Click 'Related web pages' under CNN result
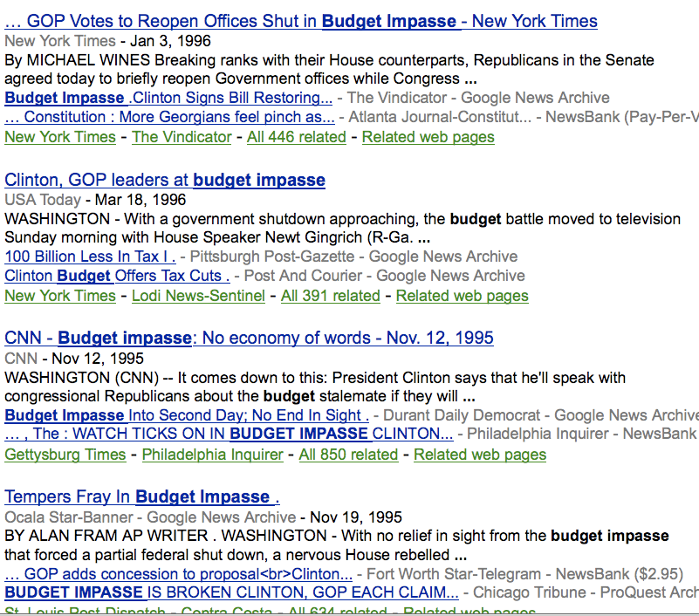The image size is (699, 616). tap(480, 455)
